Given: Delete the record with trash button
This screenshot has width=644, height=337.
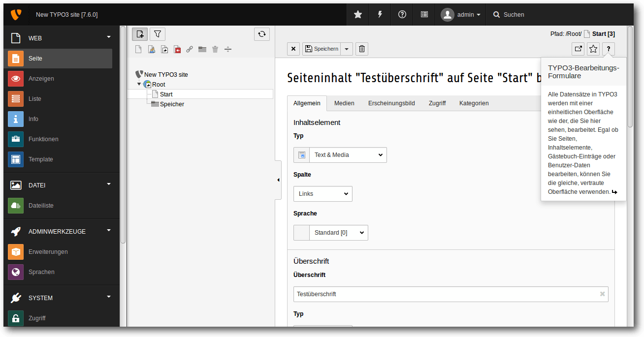Looking at the screenshot, I should [362, 49].
